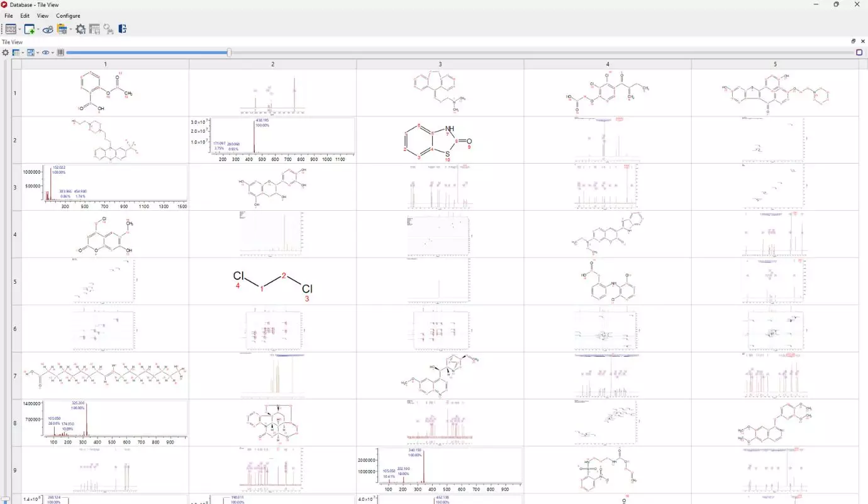The image size is (868, 504).
Task: Click the eye with gear view settings icon
Action: tap(48, 29)
